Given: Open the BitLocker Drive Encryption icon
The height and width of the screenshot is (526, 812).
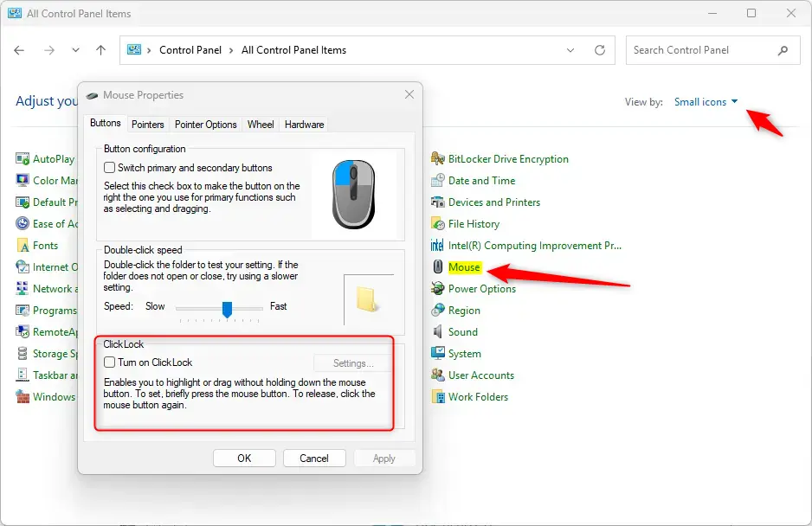Looking at the screenshot, I should click(437, 159).
